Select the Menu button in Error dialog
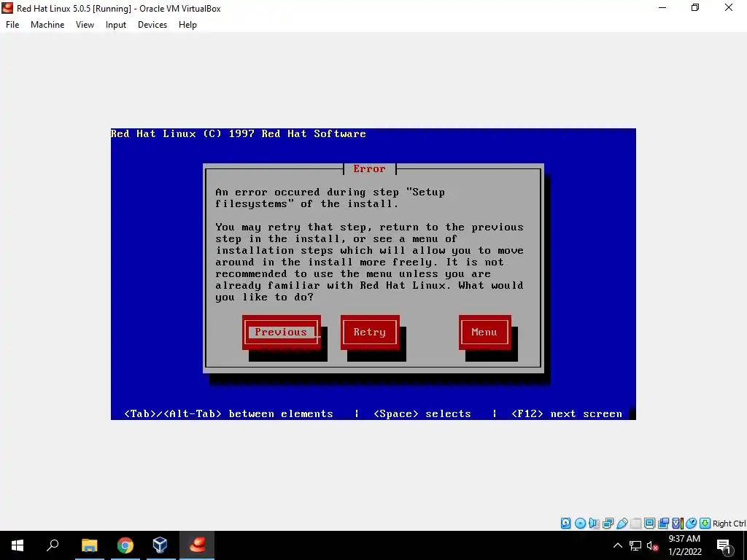Viewport: 747px width, 560px height. tap(484, 332)
